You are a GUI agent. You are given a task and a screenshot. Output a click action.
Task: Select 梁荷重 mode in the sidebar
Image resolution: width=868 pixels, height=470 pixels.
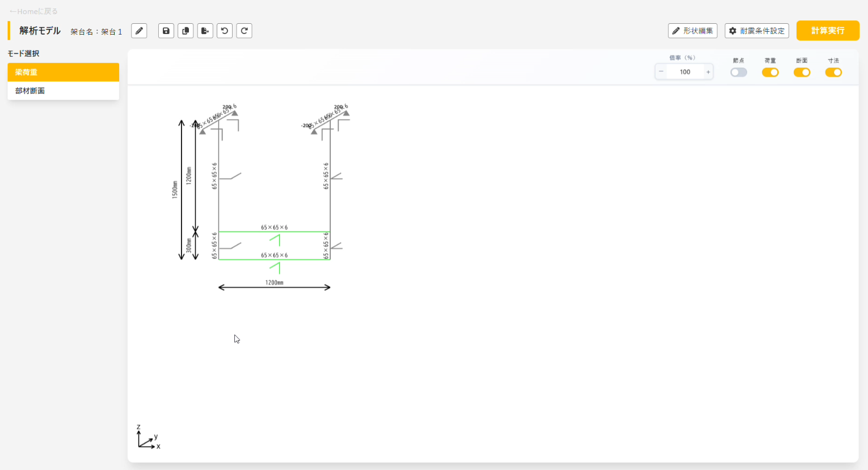(63, 72)
